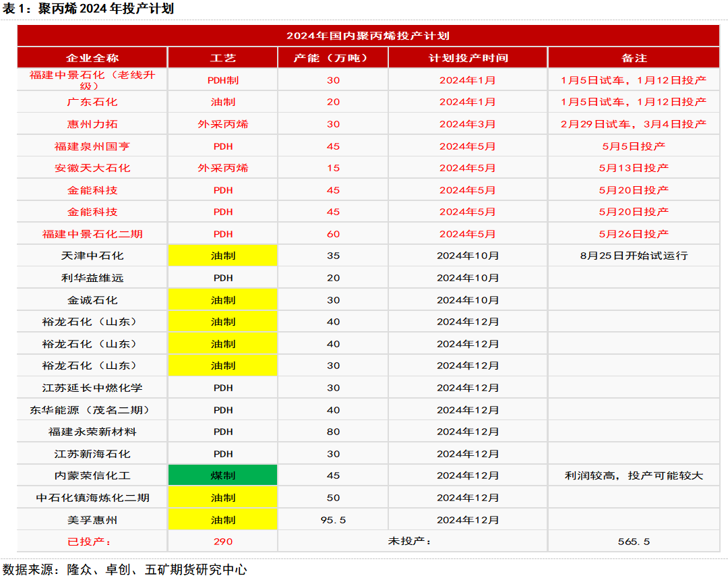
Task: Click the 东华能源（茂名二期） company cell
Action: tap(92, 410)
